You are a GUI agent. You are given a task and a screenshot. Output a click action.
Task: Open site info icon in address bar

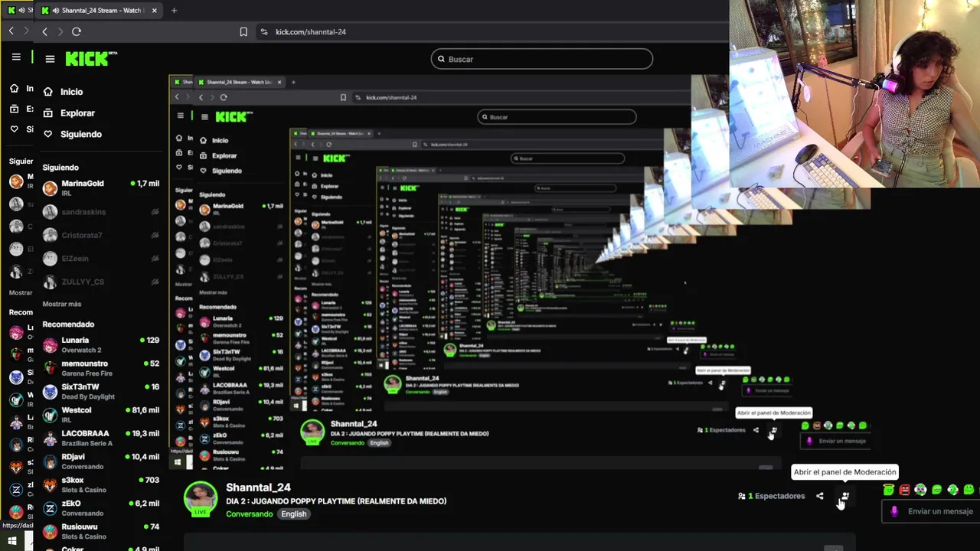264,31
